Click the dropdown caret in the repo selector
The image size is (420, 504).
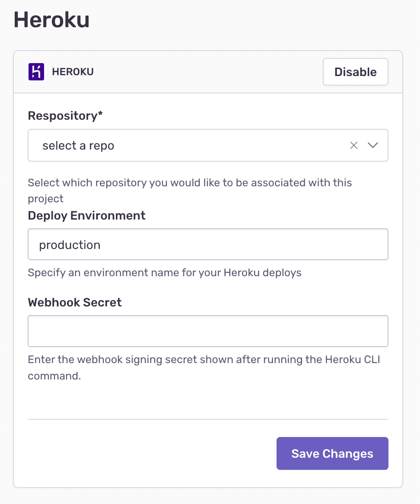click(x=372, y=145)
